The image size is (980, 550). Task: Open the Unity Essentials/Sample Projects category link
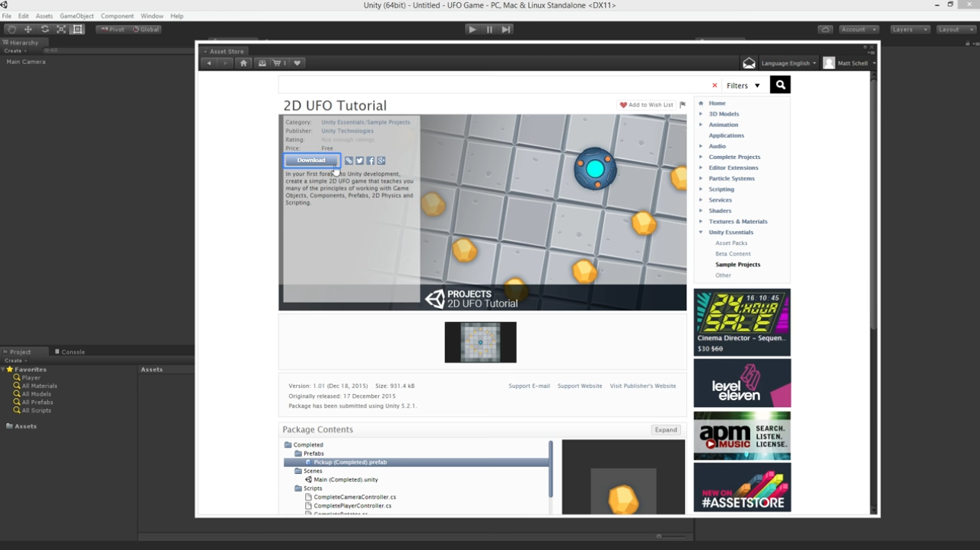pyautogui.click(x=365, y=122)
